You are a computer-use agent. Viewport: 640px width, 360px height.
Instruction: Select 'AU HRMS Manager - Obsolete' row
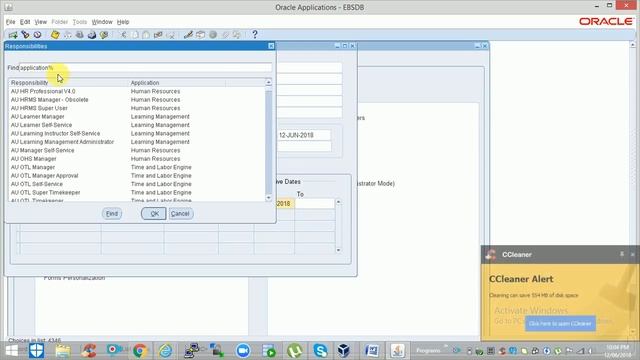(x=137, y=100)
